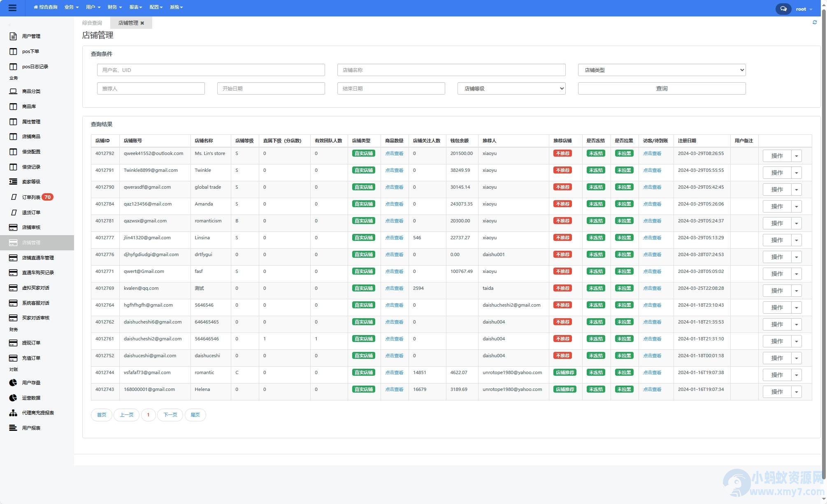This screenshot has width=827, height=504.
Task: Open 运营数据 in sidebar
Action: point(31,398)
